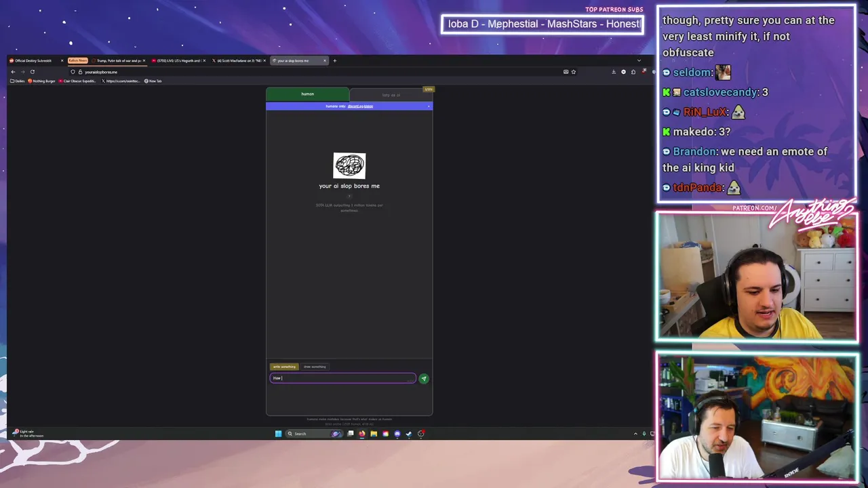Click the scribble drawing thumbnail

coord(349,166)
